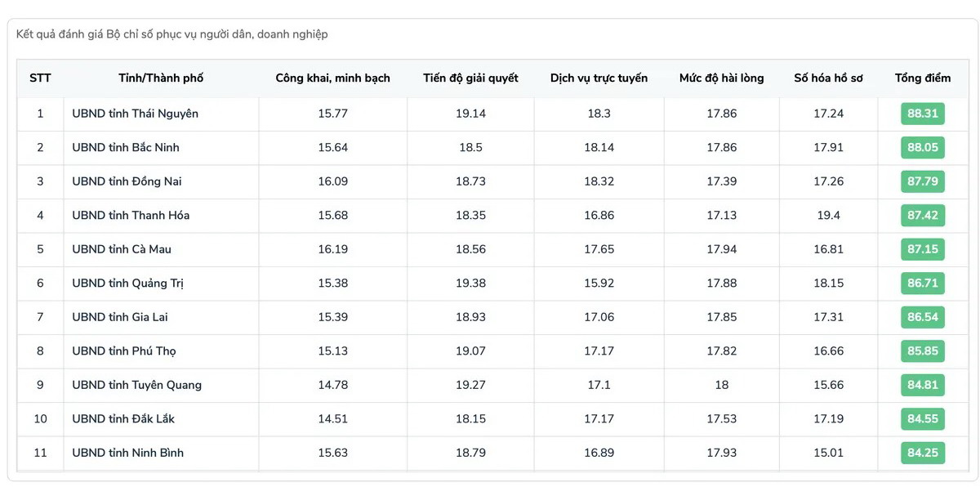The height and width of the screenshot is (487, 980).
Task: Click the Tiến độ giải quyết column header
Action: 470,78
